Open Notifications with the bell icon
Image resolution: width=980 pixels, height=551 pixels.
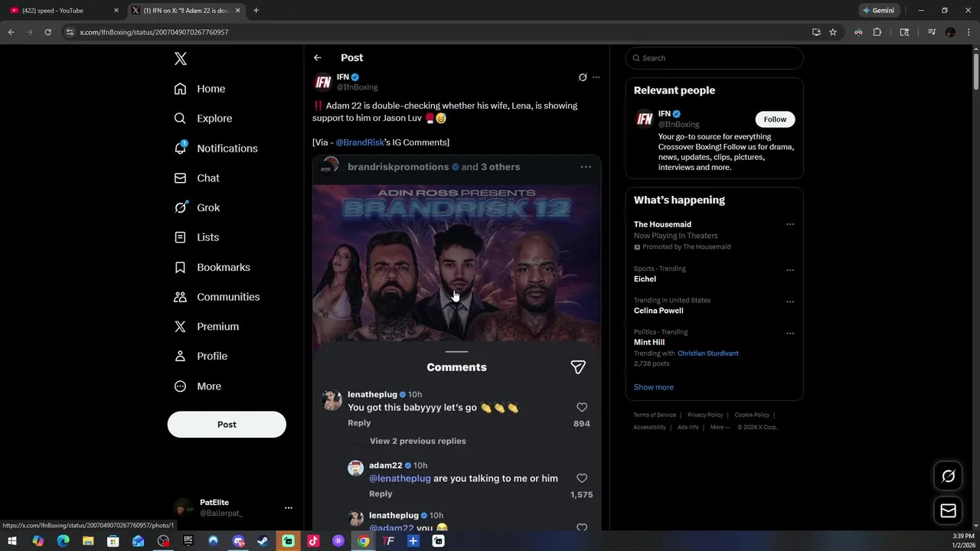(216, 148)
